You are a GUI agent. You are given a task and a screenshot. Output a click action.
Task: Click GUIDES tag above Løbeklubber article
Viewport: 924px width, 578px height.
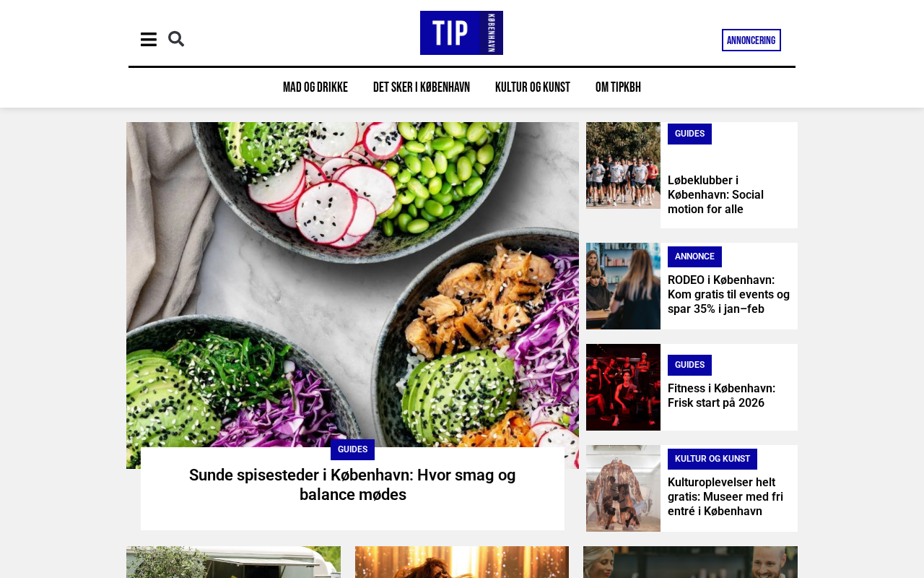click(x=689, y=134)
